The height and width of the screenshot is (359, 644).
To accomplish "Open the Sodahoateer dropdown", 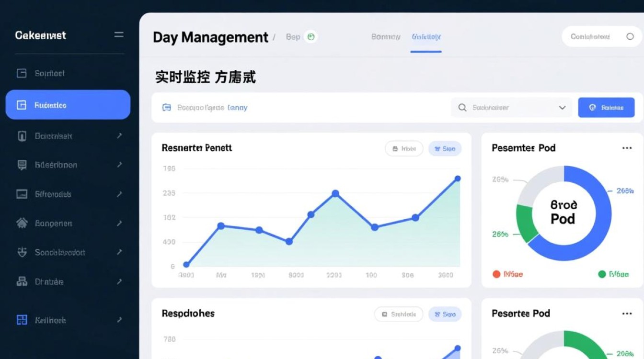I will click(x=563, y=108).
